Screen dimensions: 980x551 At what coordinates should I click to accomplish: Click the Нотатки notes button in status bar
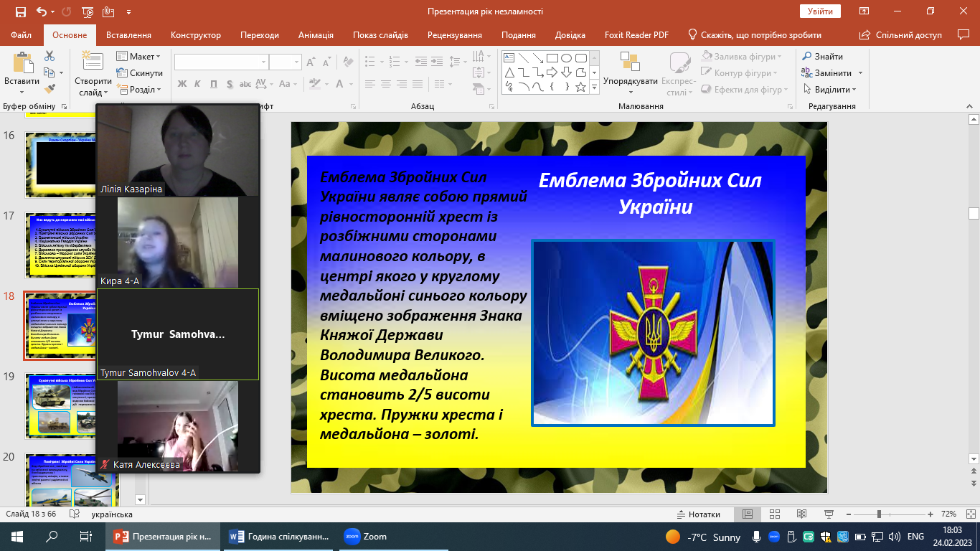pos(699,514)
